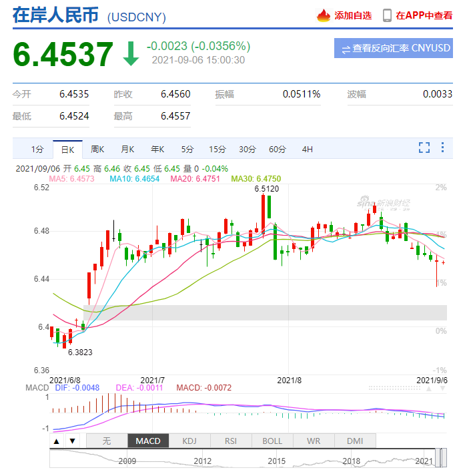
Task: Select the DMI indicator button
Action: click(x=355, y=441)
